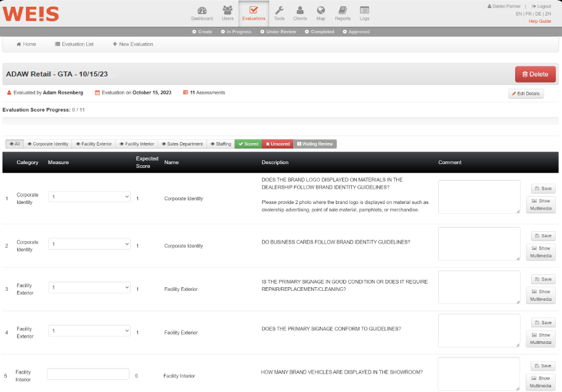
Task: Click the Evaluations checkmark icon
Action: (x=253, y=10)
